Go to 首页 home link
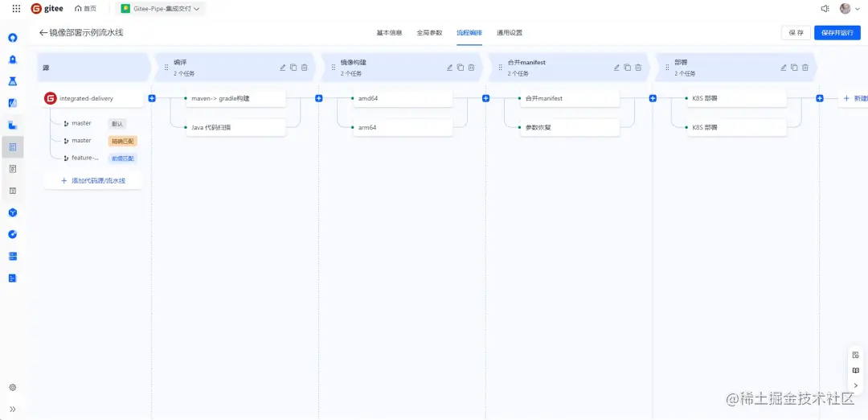868x420 pixels. click(85, 8)
